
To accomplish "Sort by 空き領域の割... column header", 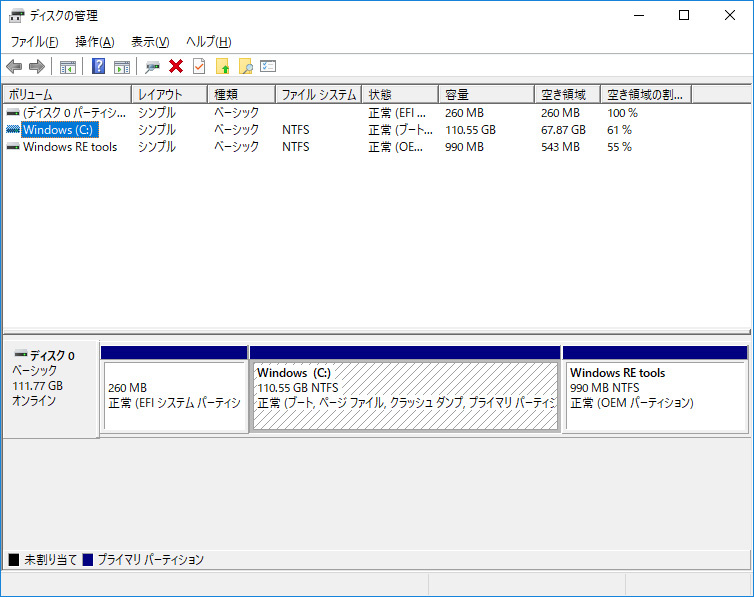I will click(646, 94).
